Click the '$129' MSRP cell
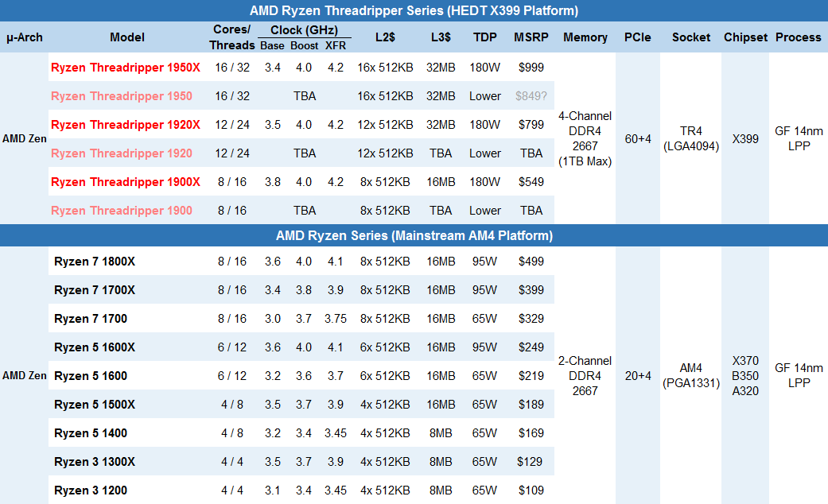The height and width of the screenshot is (504, 828). [x=530, y=462]
